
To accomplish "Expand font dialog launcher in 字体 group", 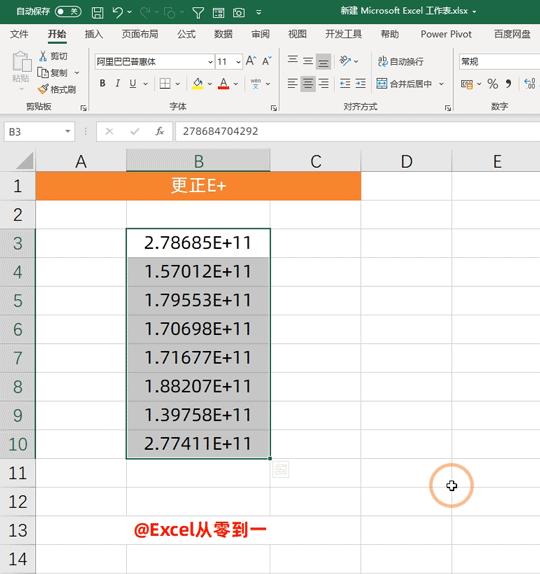I will 273,108.
